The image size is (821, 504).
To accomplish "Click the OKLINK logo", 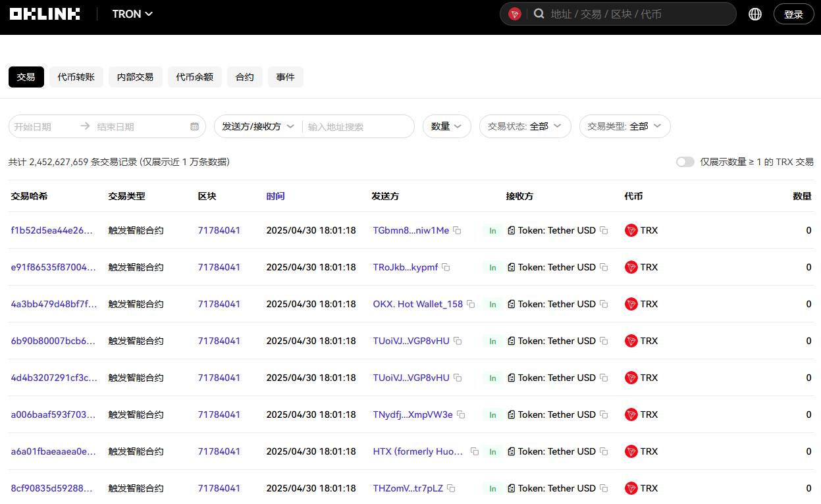I will point(44,13).
